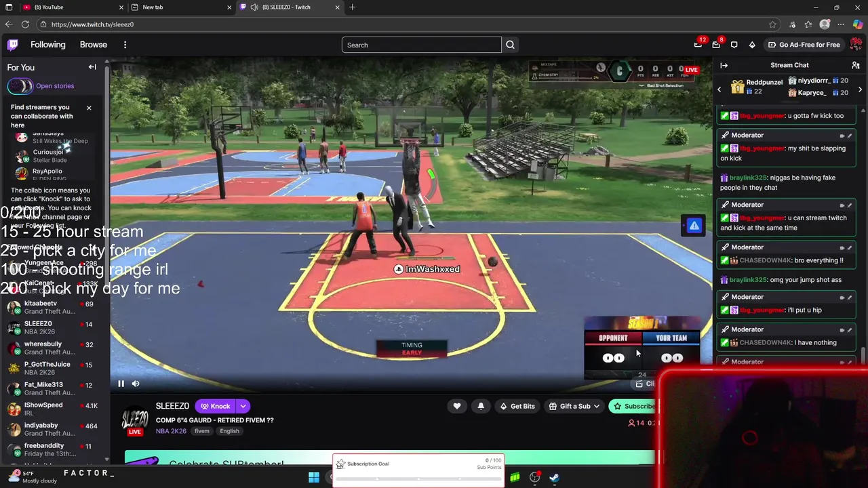Open the browser profile icon
This screenshot has height=488, width=868.
pos(825,24)
